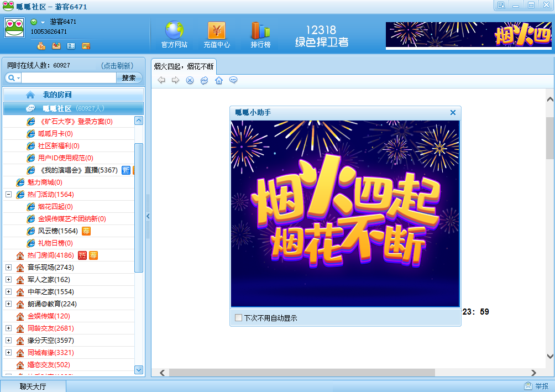Open the 官方网站 globe icon
Screen dimensions: 555x392
tap(174, 30)
